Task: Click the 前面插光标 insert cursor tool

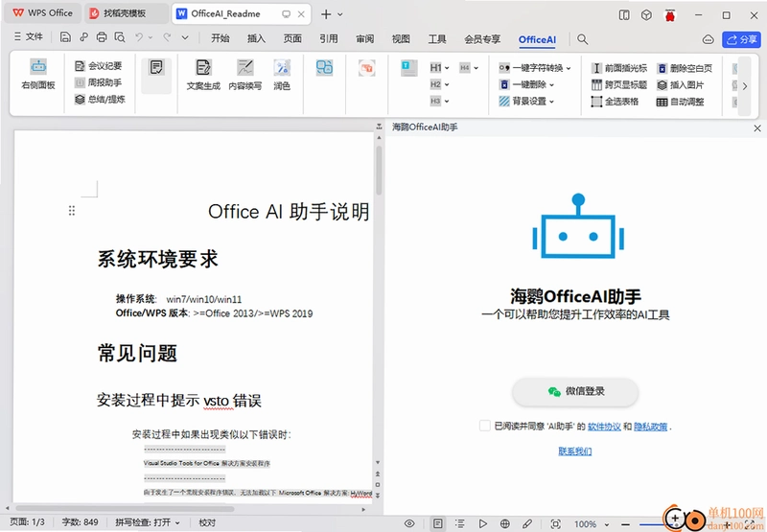Action: pos(619,68)
